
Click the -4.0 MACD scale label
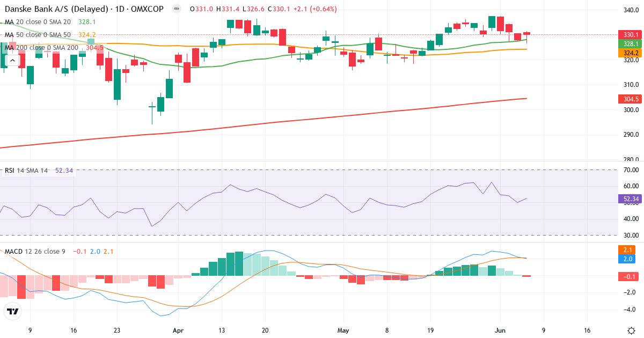(631, 310)
